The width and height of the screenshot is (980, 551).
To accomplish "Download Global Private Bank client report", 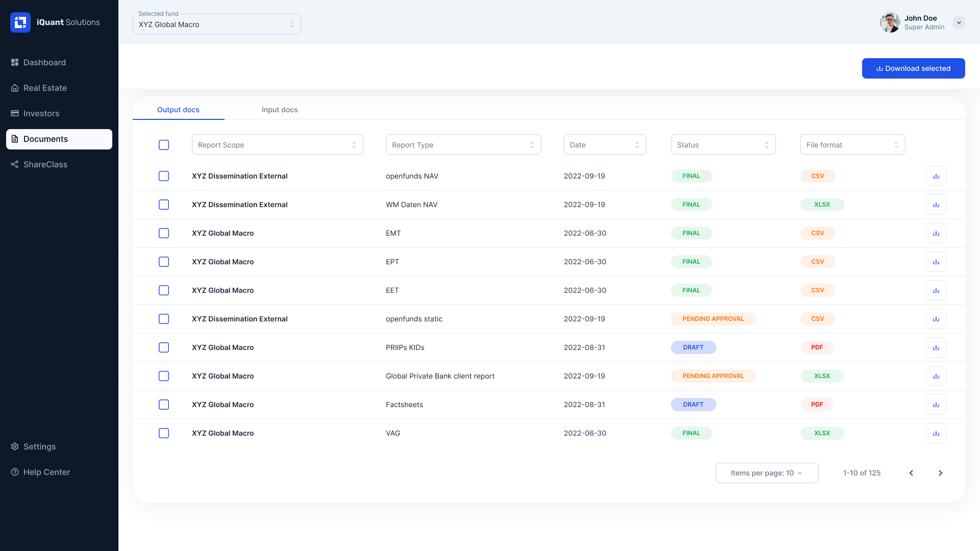I will pos(936,376).
